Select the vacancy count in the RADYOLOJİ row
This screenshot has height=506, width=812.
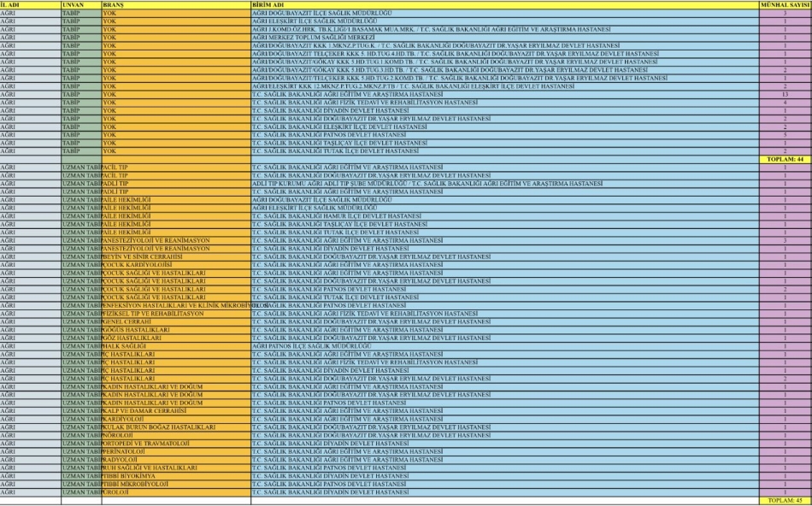click(x=785, y=459)
